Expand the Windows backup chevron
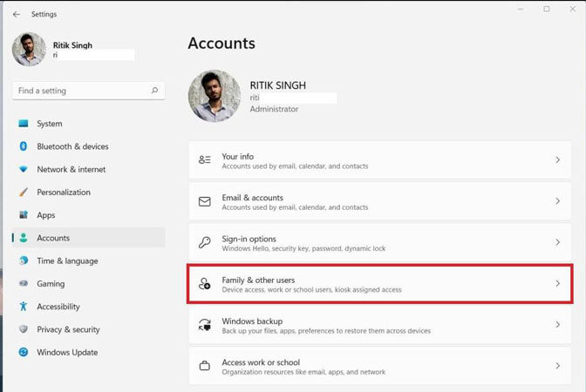Image resolution: width=586 pixels, height=392 pixels. (557, 325)
